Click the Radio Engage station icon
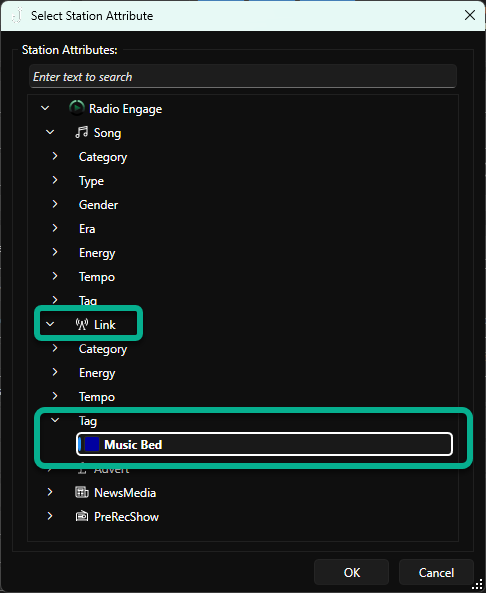The image size is (486, 593). tap(77, 108)
